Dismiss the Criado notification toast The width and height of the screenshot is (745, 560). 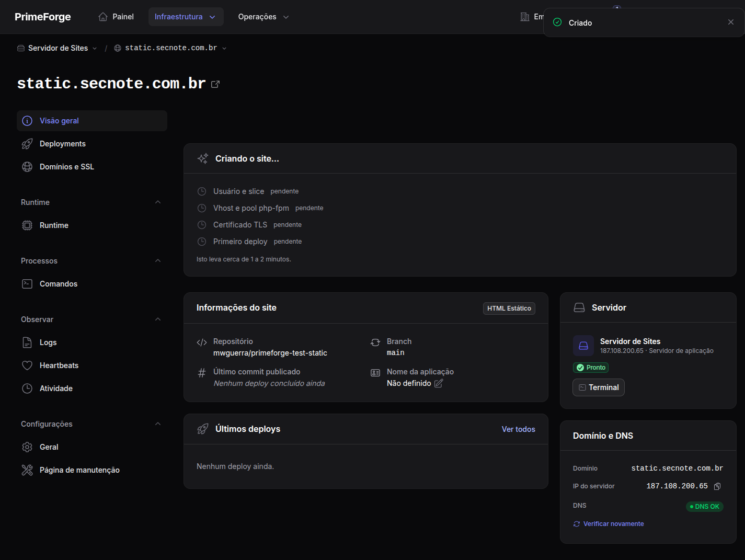tap(731, 22)
